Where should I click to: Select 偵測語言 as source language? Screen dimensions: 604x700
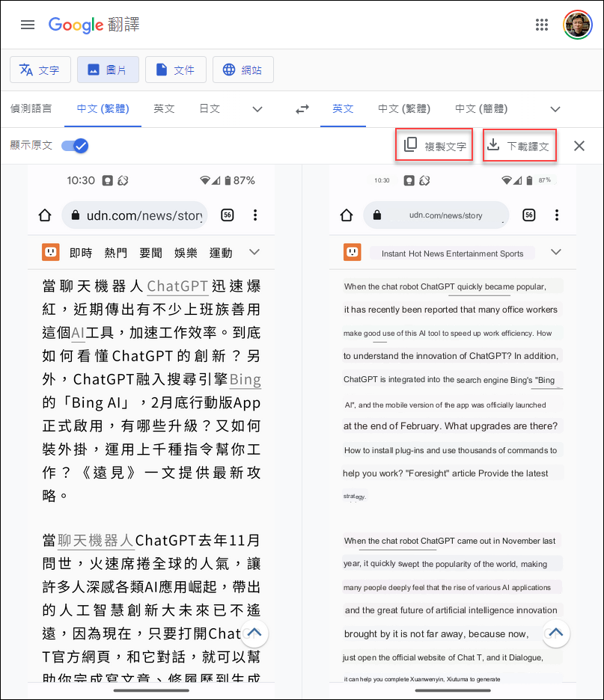tap(31, 108)
